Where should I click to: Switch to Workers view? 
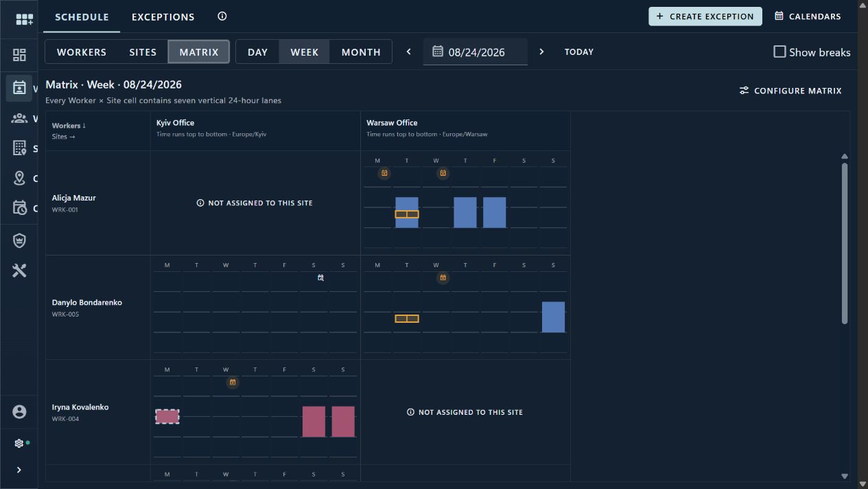(82, 52)
